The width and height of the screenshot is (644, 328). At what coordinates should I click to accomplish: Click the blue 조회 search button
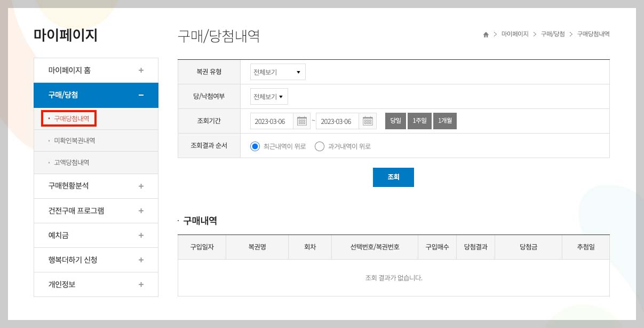[x=393, y=177]
